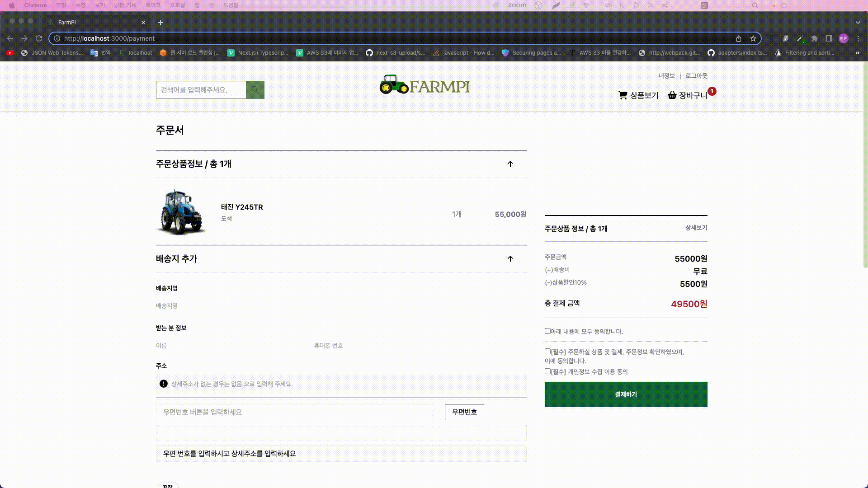
Task: Open the Apple menu
Action: click(x=12, y=5)
